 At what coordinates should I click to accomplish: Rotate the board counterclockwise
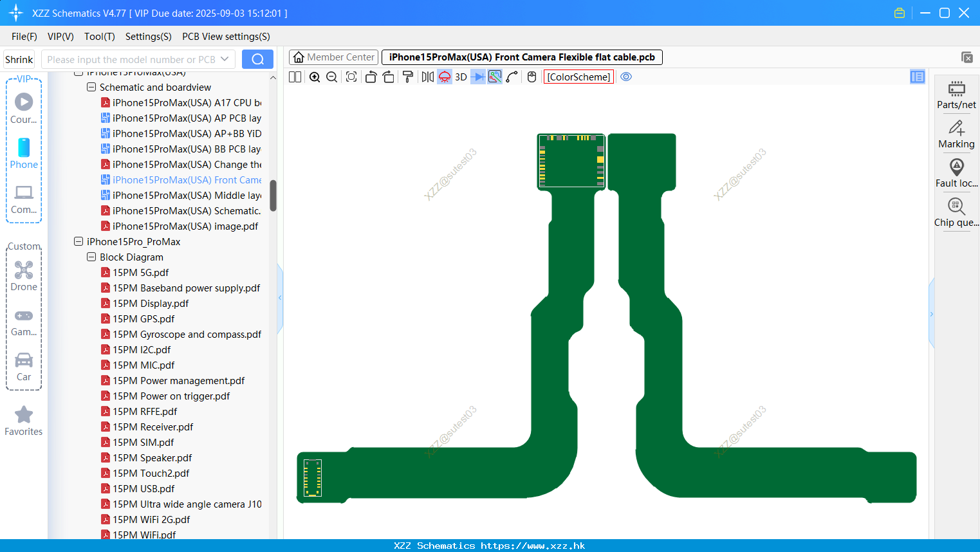[371, 77]
